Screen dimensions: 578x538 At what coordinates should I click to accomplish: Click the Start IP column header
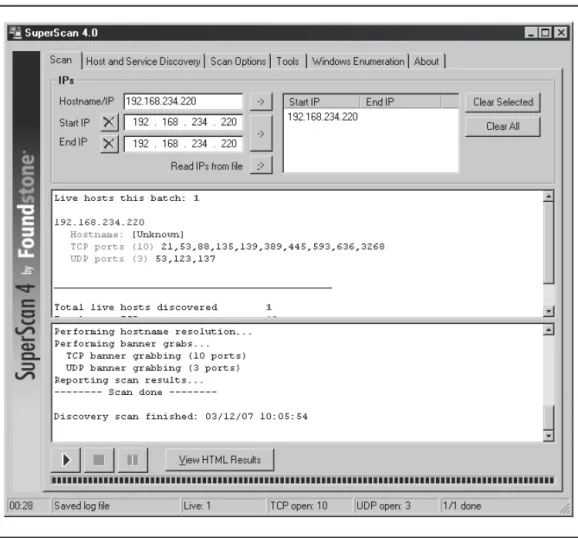click(322, 101)
